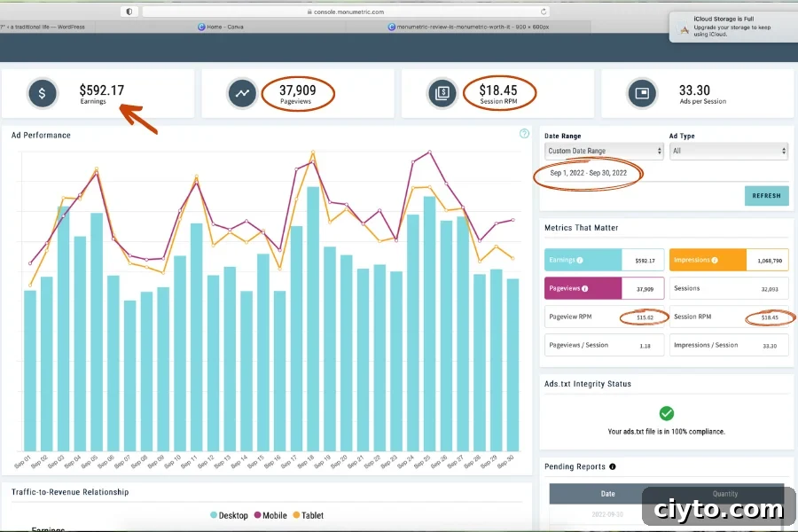Toggle the Tablet legend item

point(309,515)
